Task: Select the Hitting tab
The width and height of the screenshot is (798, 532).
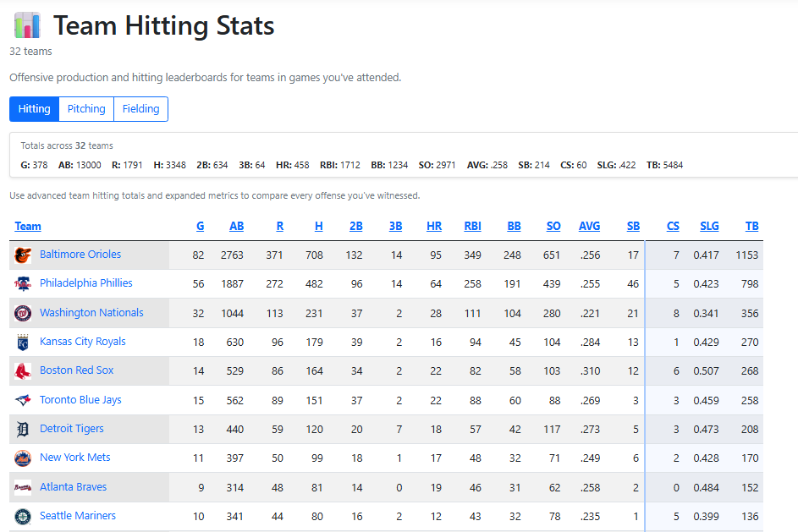Action: click(34, 109)
